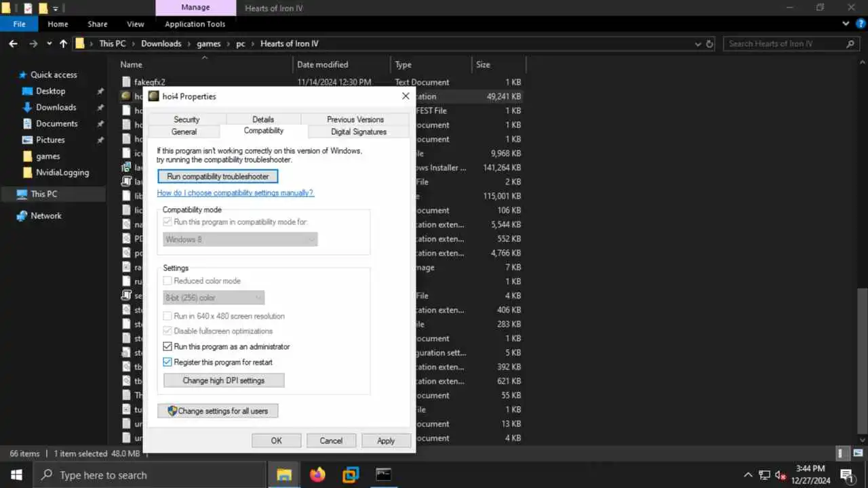Click fakegfx2 file icon in list
The image size is (868, 488).
(125, 82)
